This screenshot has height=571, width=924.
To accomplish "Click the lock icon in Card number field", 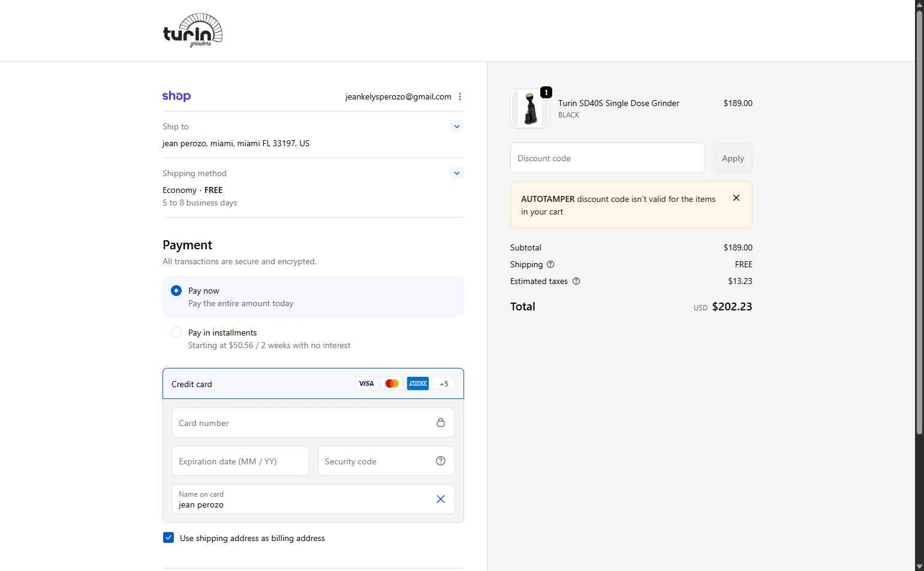I will coord(441,422).
